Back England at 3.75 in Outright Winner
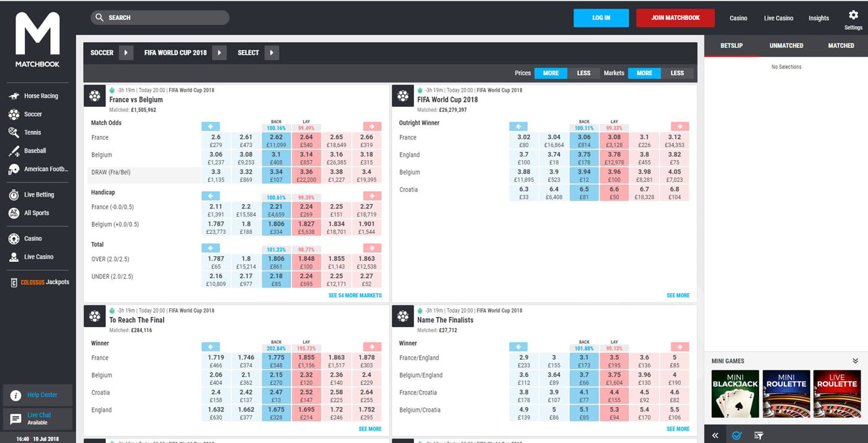 (584, 158)
